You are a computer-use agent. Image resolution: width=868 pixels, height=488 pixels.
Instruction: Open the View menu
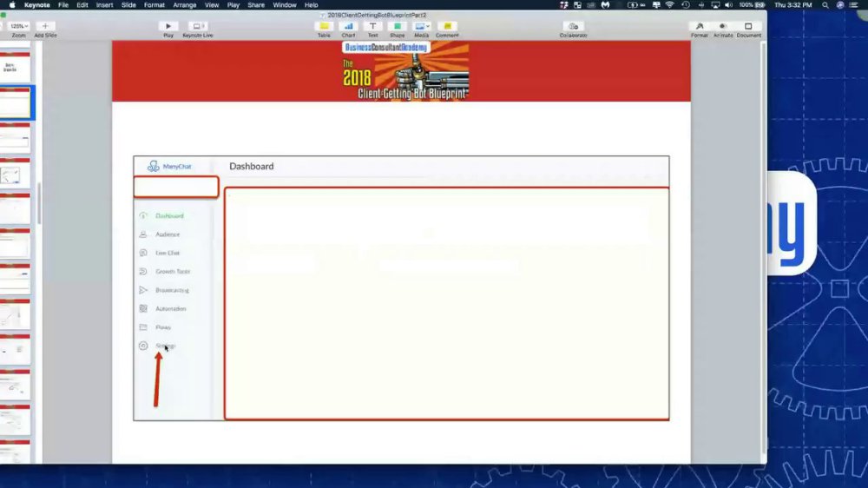(x=212, y=5)
